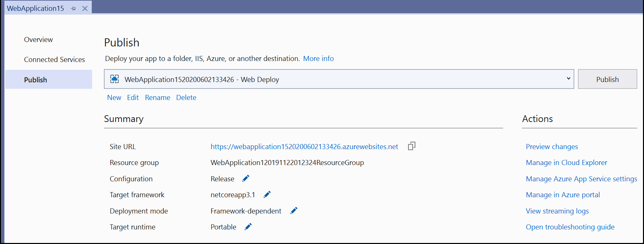
Task: Close the WebApplication15 document tab
Action: [85, 8]
